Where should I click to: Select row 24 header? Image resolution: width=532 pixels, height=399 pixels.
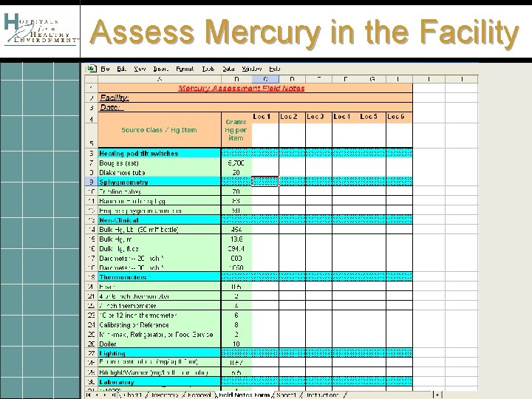(92, 324)
